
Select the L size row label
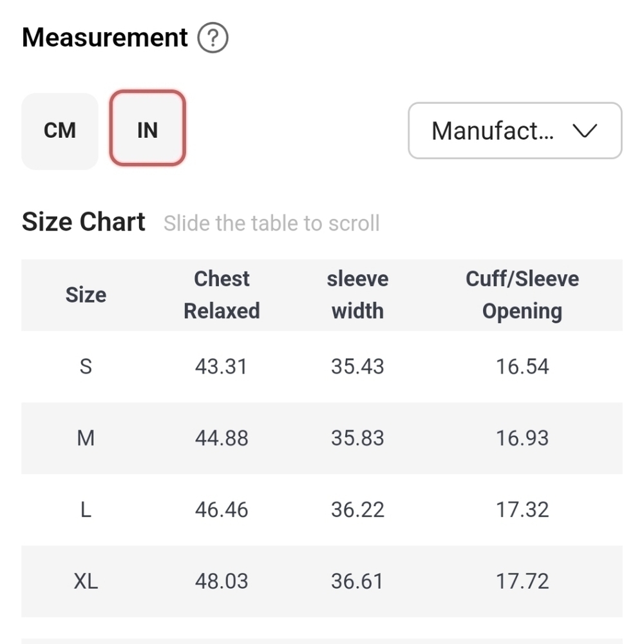86,509
